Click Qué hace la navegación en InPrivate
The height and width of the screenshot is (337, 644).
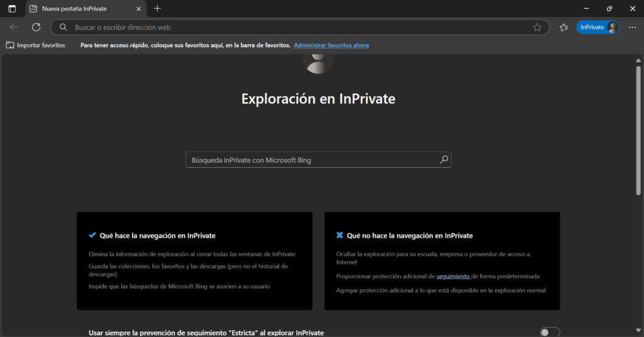(x=158, y=236)
